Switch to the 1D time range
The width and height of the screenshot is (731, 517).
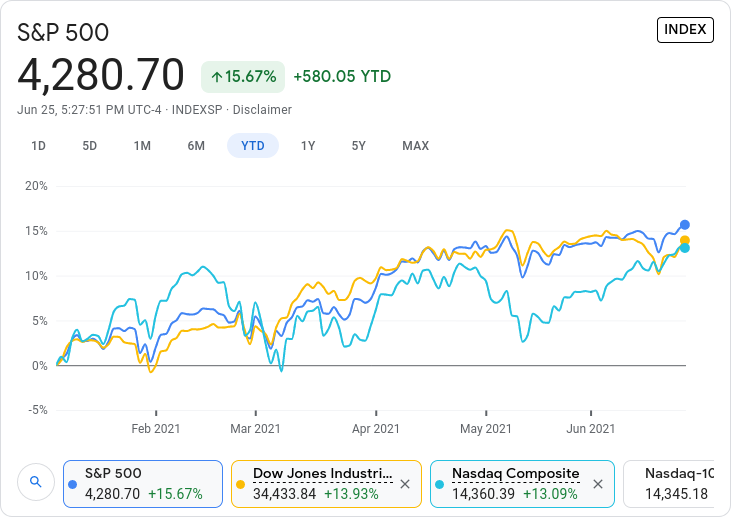click(x=38, y=146)
